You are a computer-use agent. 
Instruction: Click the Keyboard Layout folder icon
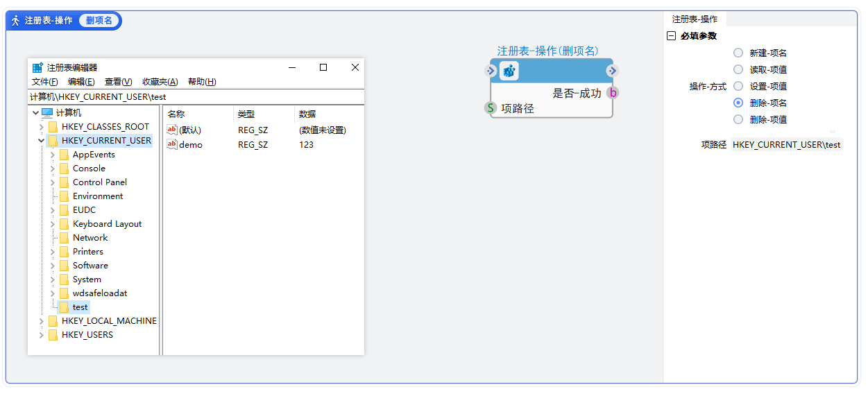[x=64, y=223]
